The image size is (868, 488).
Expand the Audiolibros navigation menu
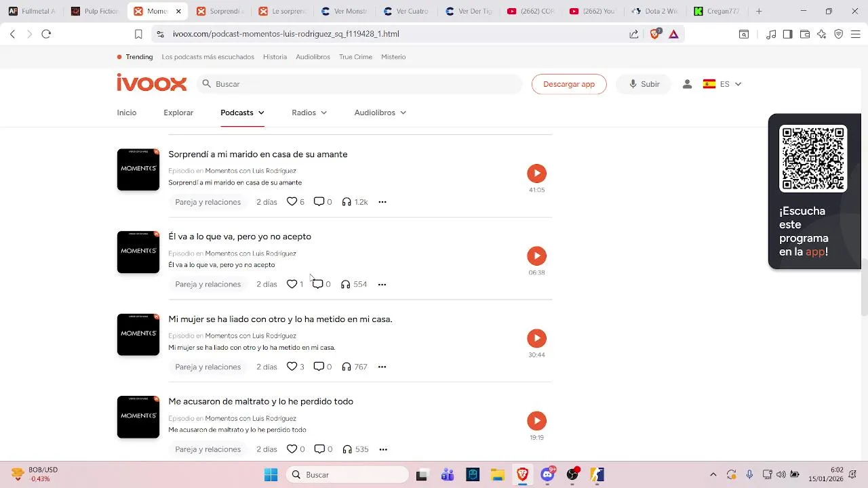coord(380,113)
